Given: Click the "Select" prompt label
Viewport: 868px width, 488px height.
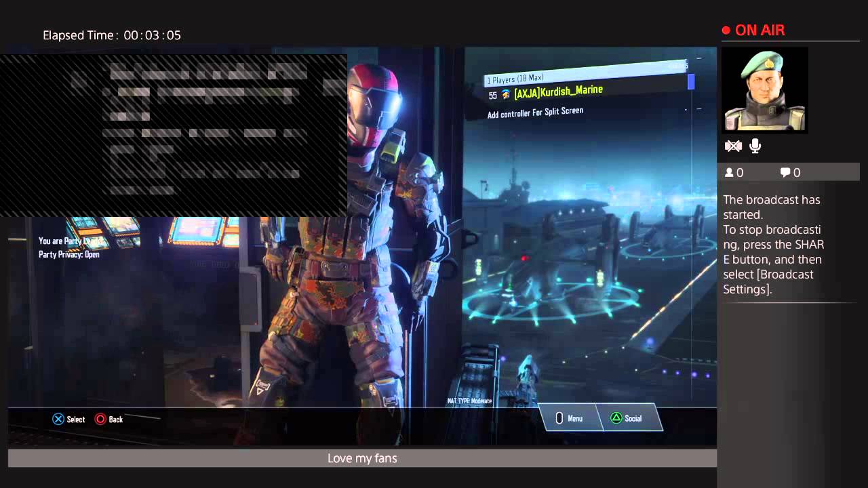Looking at the screenshot, I should pos(76,420).
